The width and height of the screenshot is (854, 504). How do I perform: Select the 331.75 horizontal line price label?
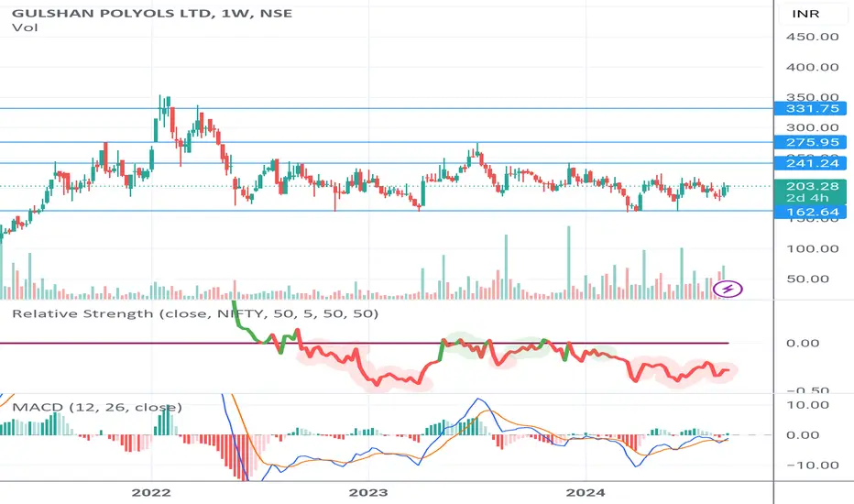coord(810,108)
